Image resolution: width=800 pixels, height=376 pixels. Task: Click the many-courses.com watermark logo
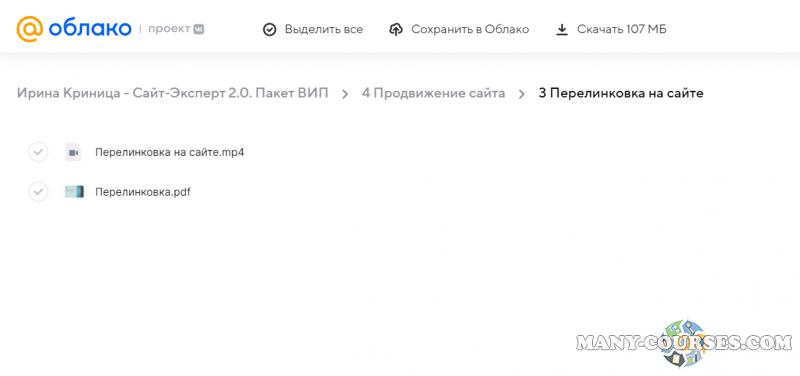pyautogui.click(x=684, y=342)
